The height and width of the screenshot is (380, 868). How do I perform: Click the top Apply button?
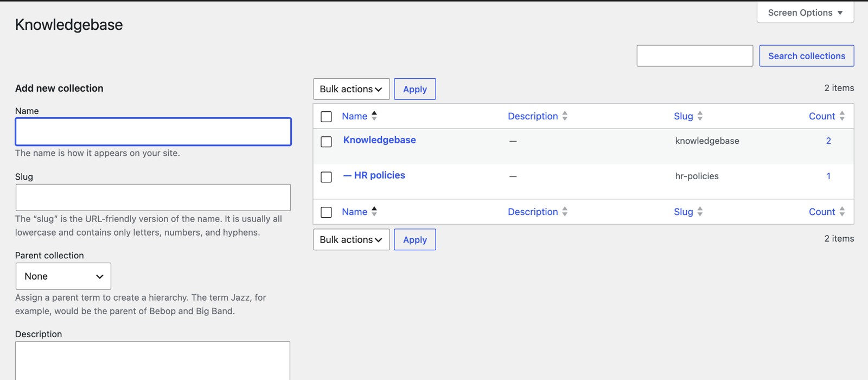click(x=415, y=89)
